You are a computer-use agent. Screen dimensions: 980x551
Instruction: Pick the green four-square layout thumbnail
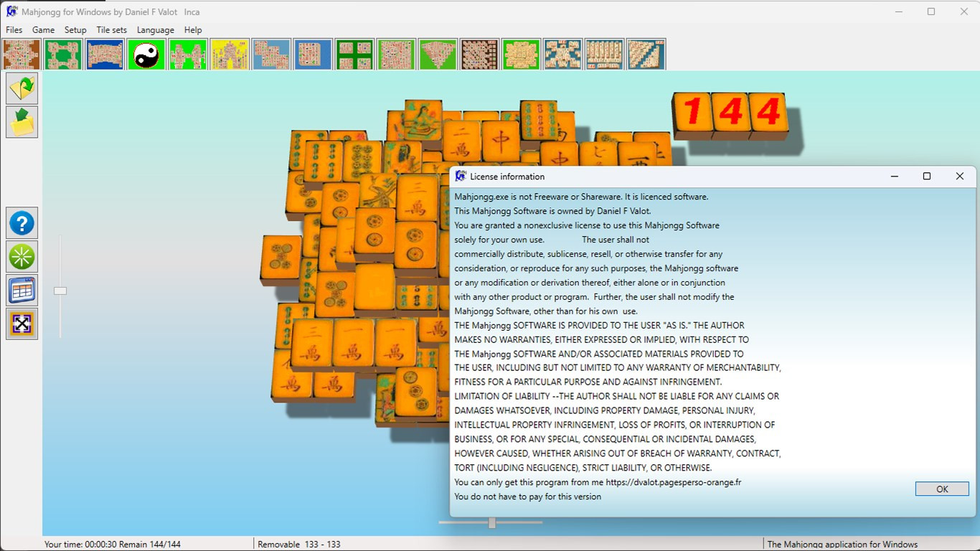click(354, 55)
